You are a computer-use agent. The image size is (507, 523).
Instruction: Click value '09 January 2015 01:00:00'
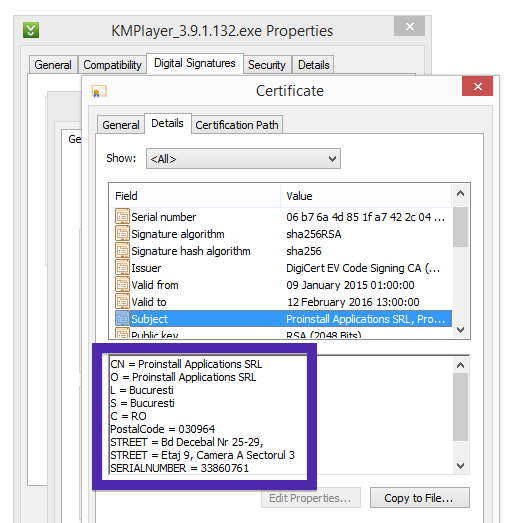tap(350, 285)
